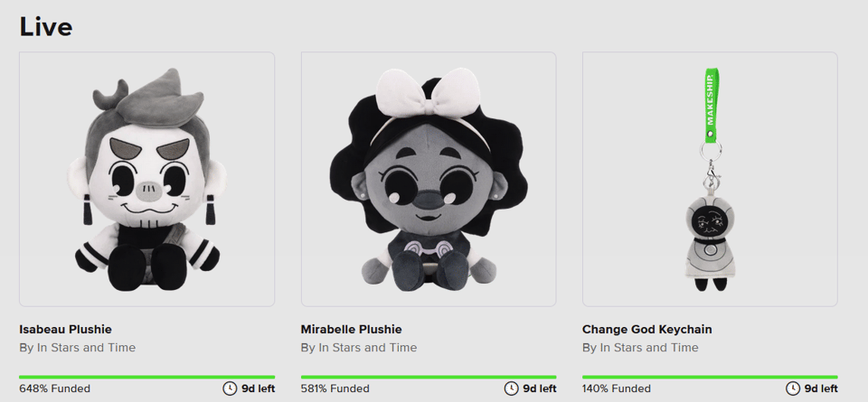Viewport: 868px width, 402px height.
Task: Click the Live section heading
Action: [x=46, y=26]
